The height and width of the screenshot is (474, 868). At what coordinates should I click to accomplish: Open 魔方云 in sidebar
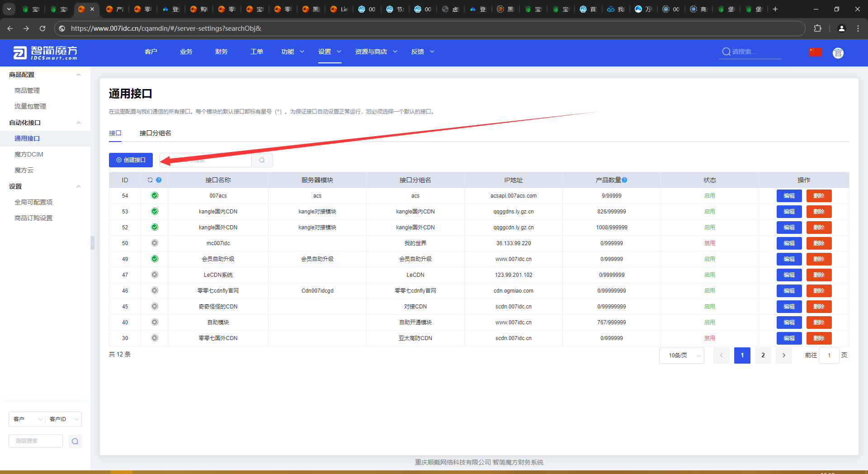(x=24, y=170)
